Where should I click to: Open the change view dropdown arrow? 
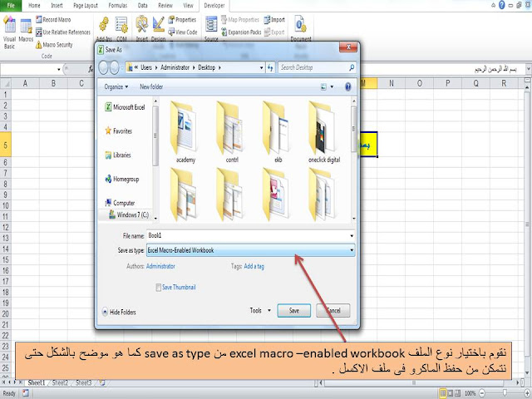click(x=332, y=86)
